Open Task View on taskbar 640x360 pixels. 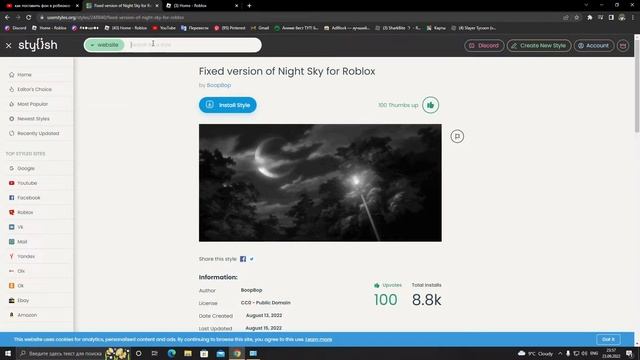coord(155,353)
